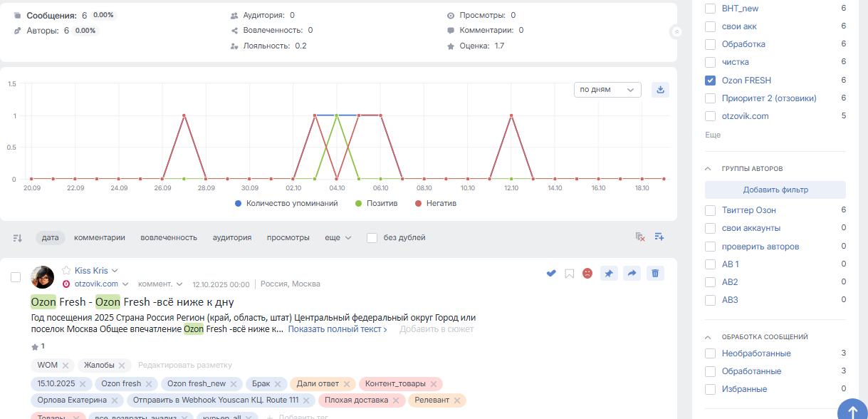868x419 pixels.
Task: Collapse the ОБРАБОТКА СООБЩЕНИЙ section
Action: point(708,337)
